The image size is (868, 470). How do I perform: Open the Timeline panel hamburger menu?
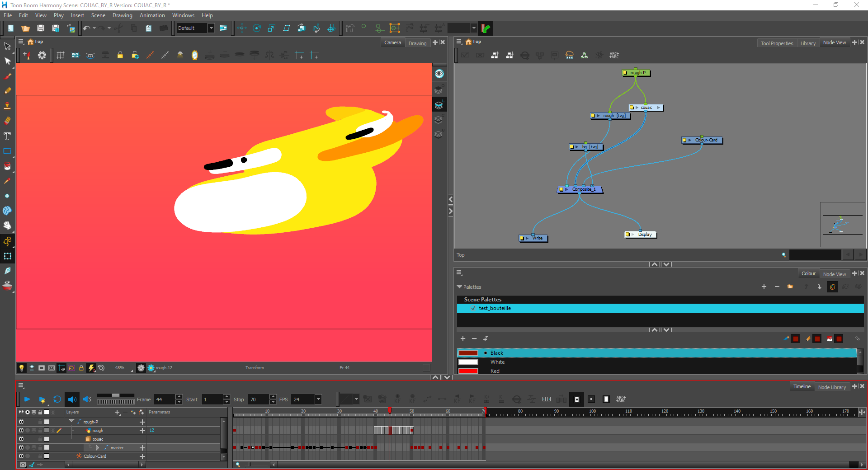click(x=21, y=386)
